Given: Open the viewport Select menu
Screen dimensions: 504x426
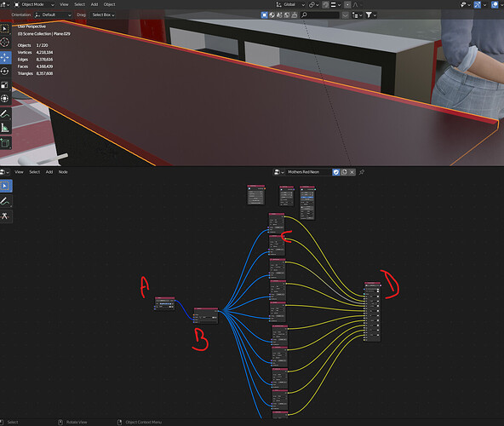Looking at the screenshot, I should [x=79, y=4].
